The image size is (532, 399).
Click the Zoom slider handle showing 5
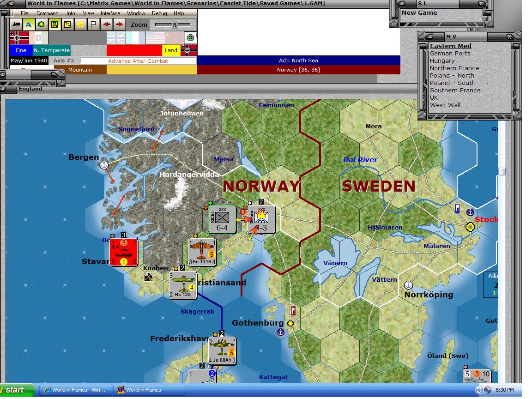tap(175, 25)
